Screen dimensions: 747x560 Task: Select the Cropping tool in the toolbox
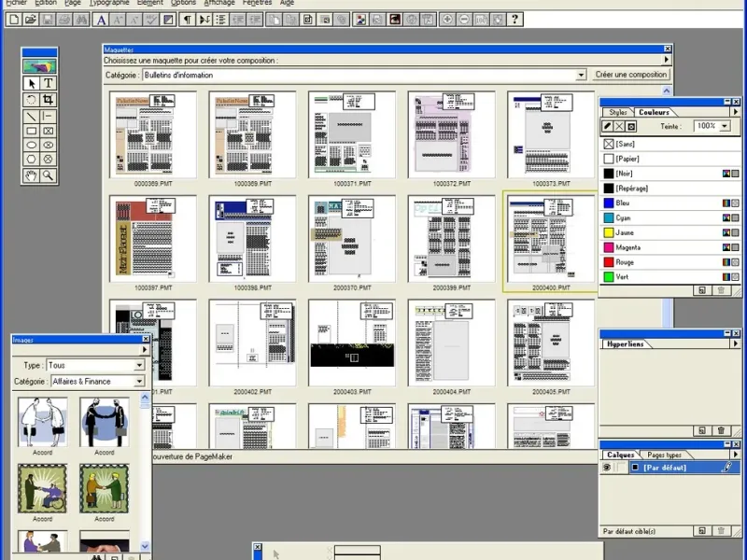(x=49, y=100)
